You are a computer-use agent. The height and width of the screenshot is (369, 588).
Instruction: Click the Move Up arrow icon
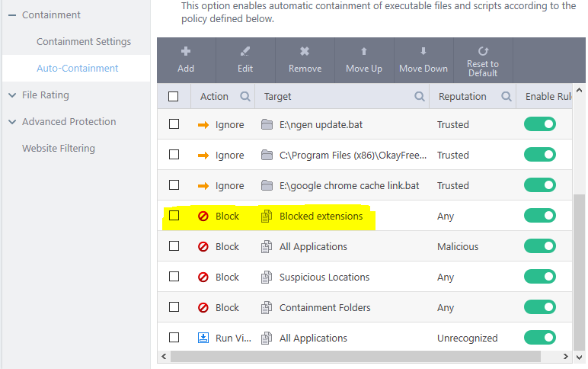click(x=364, y=52)
